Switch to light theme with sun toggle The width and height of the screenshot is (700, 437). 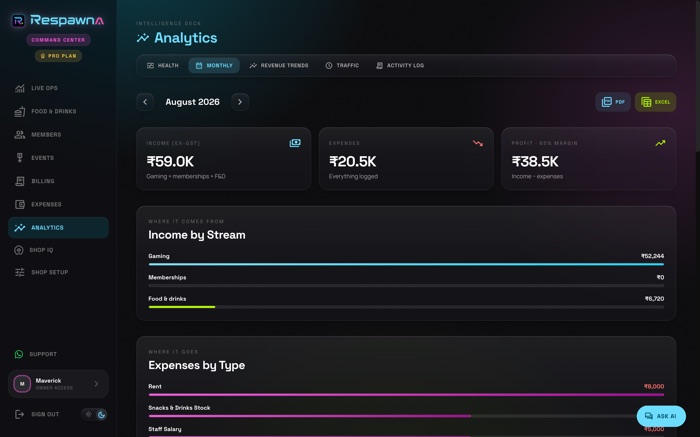coord(88,414)
